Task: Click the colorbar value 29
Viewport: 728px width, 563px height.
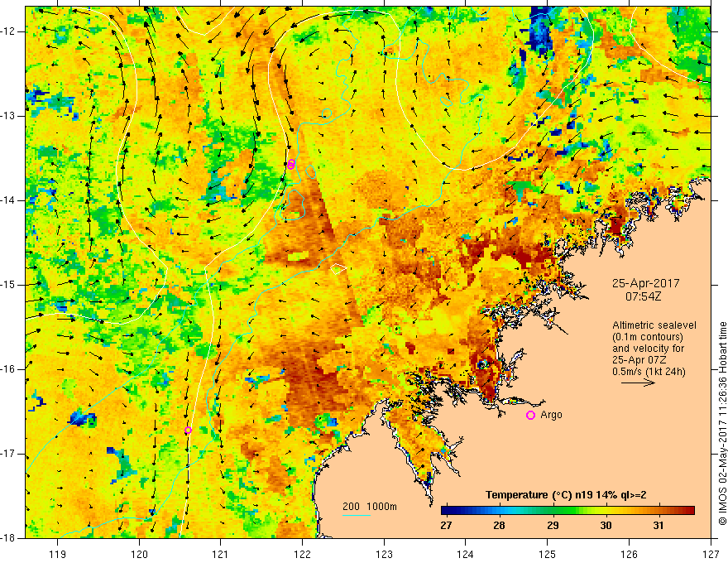Action: coord(553,526)
